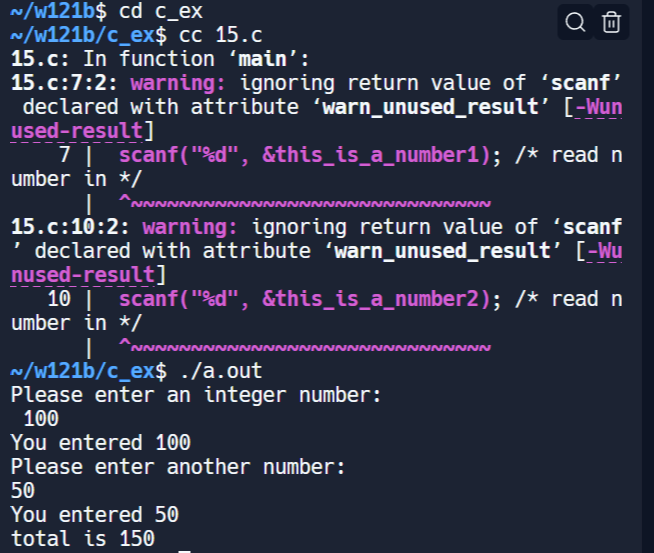Click the 'You entered 50' output line
The image size is (654, 553).
click(95, 515)
